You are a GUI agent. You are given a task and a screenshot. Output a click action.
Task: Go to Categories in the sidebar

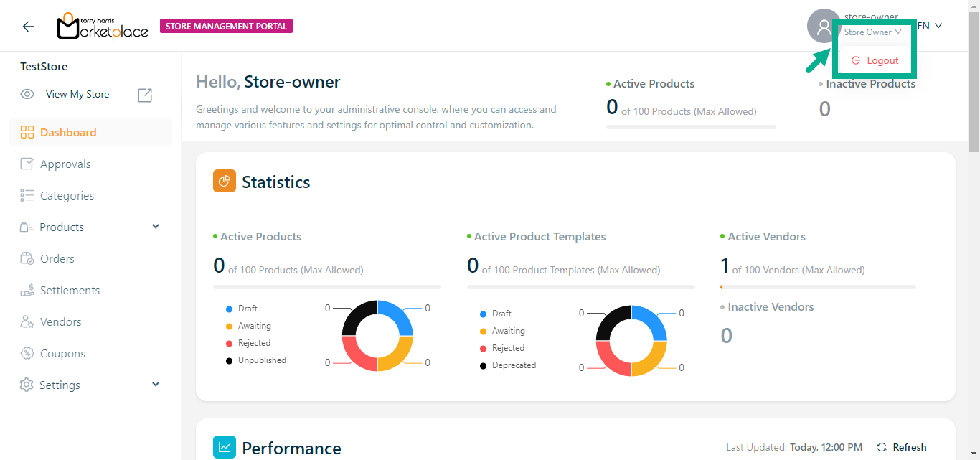67,195
